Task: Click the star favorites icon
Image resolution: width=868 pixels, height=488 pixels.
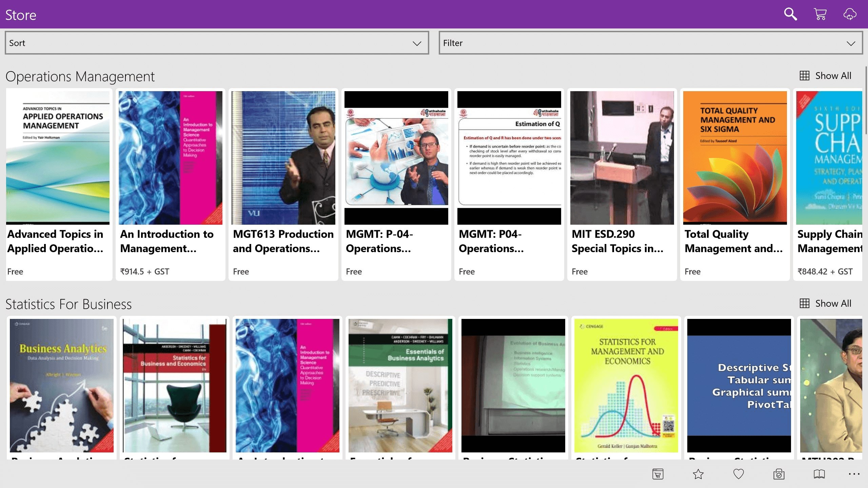Action: pyautogui.click(x=698, y=474)
